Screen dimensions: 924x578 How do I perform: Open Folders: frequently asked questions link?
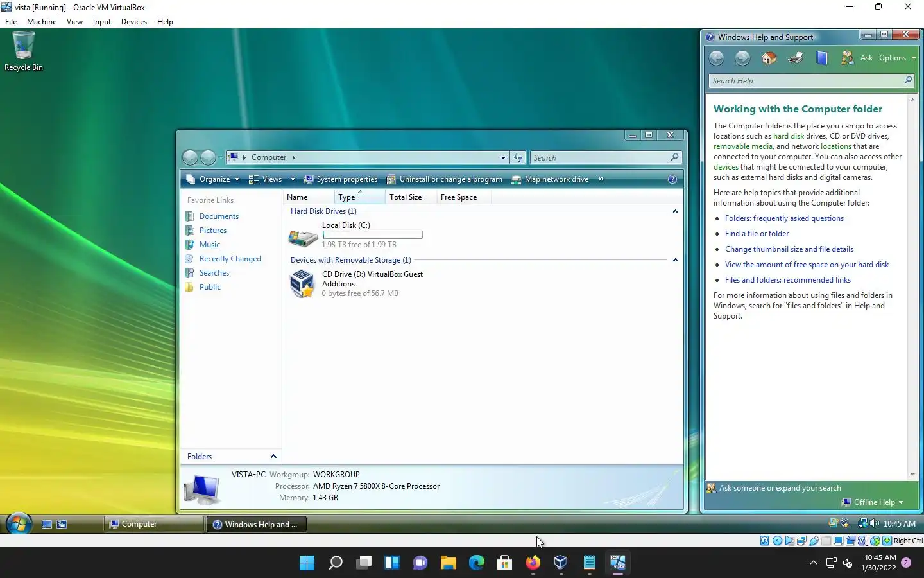pyautogui.click(x=784, y=218)
